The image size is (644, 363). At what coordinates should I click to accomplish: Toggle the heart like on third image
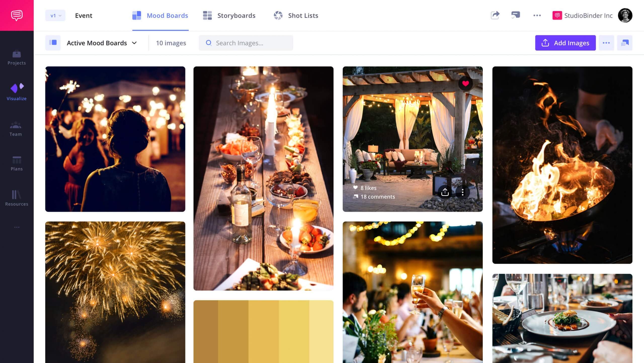pos(465,84)
